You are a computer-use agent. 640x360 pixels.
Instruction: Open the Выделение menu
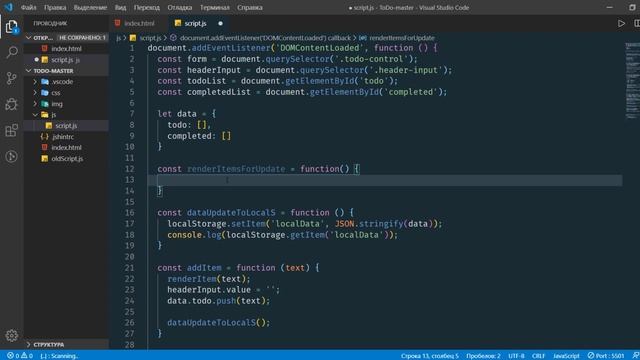click(x=90, y=7)
